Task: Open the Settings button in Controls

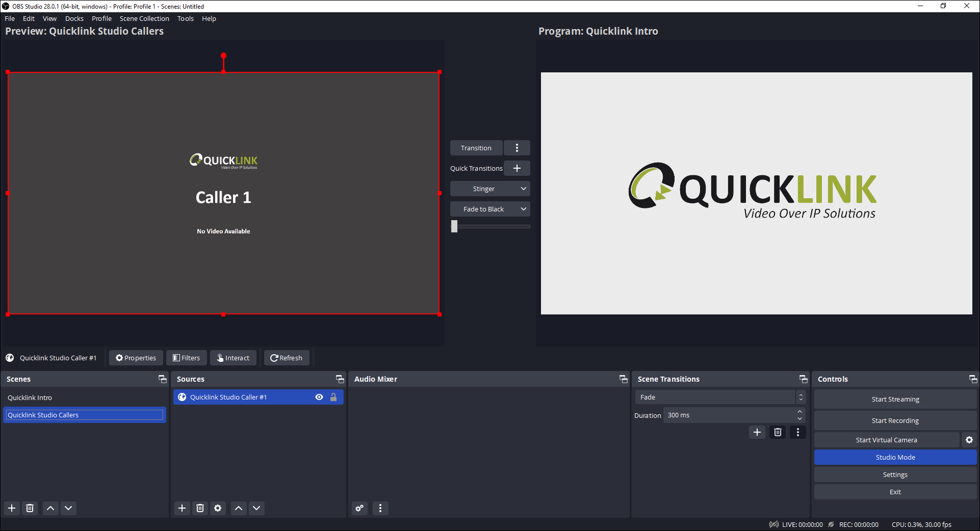Action: pyautogui.click(x=895, y=474)
